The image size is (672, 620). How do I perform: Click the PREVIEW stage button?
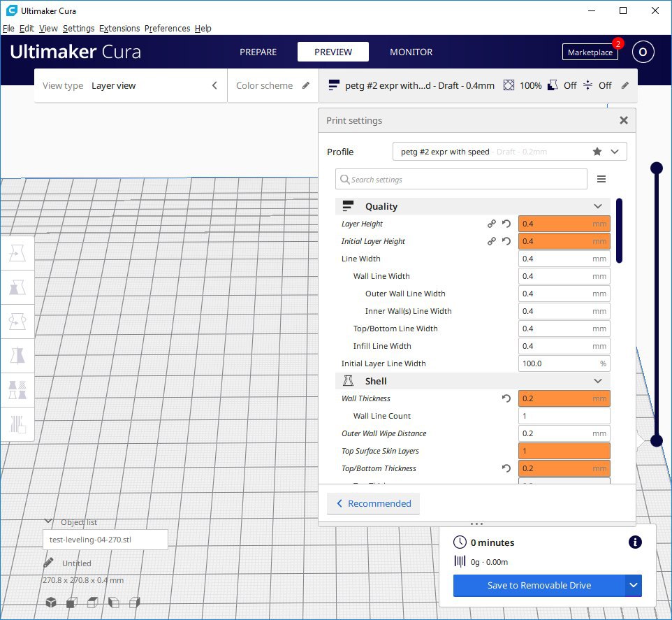coord(333,52)
